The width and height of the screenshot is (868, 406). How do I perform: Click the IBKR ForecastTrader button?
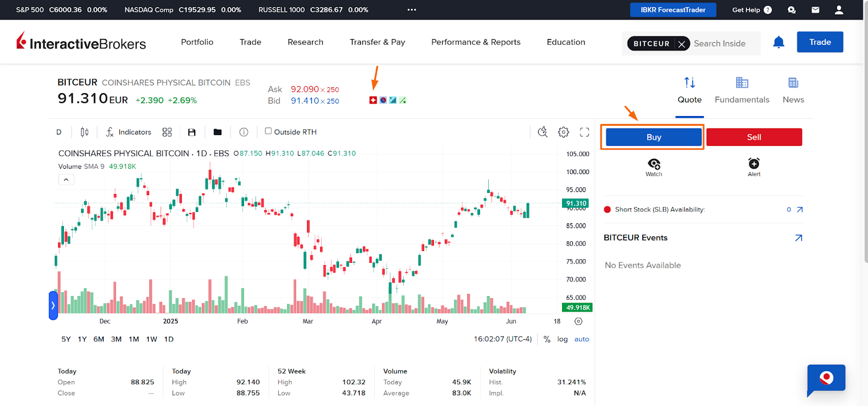(x=673, y=10)
